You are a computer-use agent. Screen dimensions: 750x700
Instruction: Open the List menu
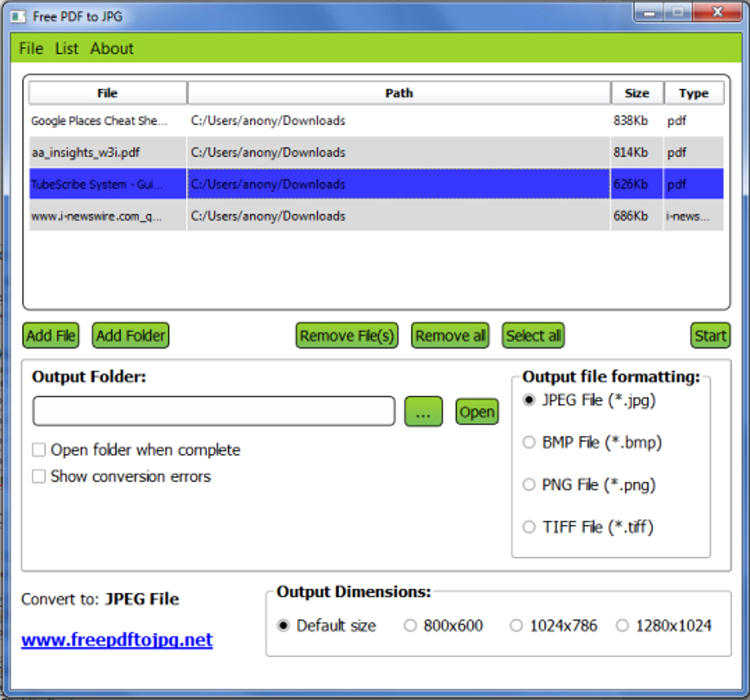66,49
